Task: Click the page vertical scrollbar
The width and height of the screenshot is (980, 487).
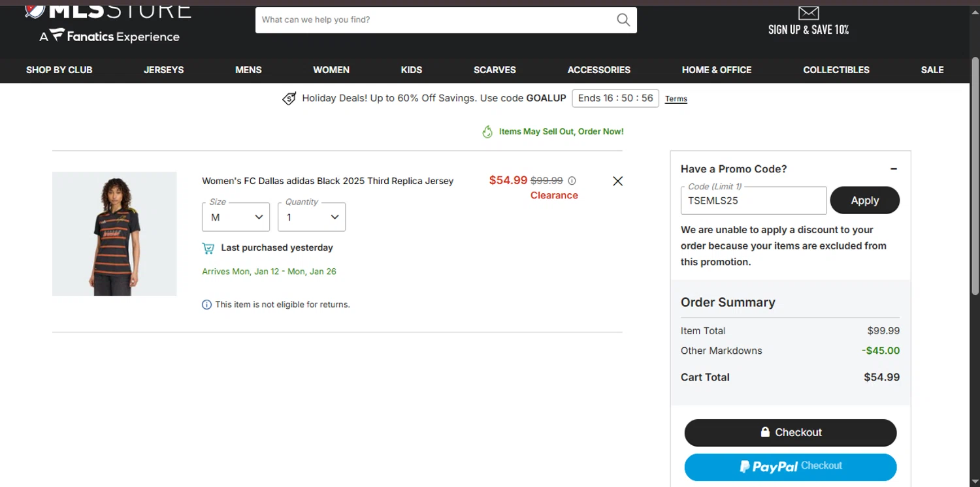Action: click(975, 176)
